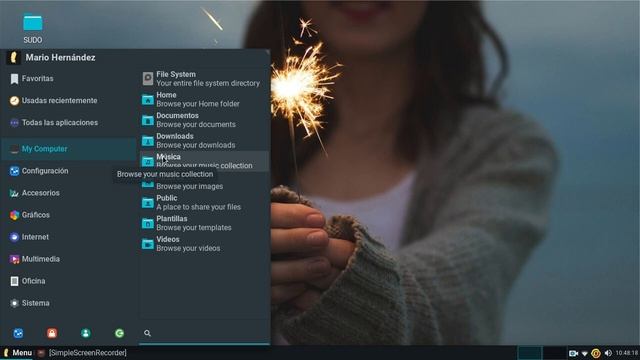Screen dimensions: 640x360
Task: Click the orange power manager tray icon
Action: pos(596,353)
